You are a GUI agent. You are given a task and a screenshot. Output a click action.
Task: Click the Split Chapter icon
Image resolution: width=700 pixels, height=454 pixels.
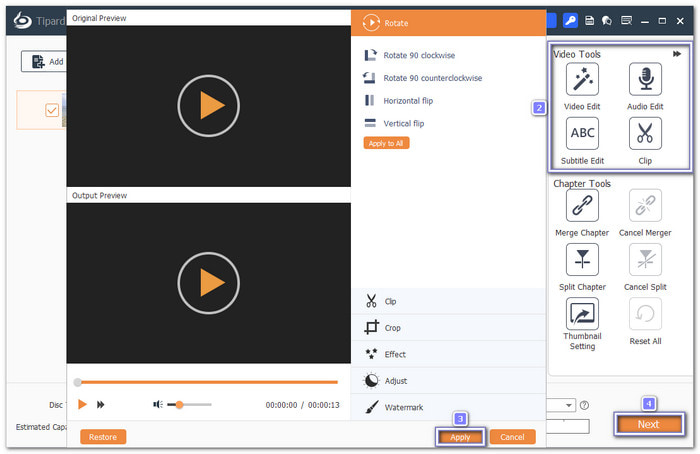582,259
